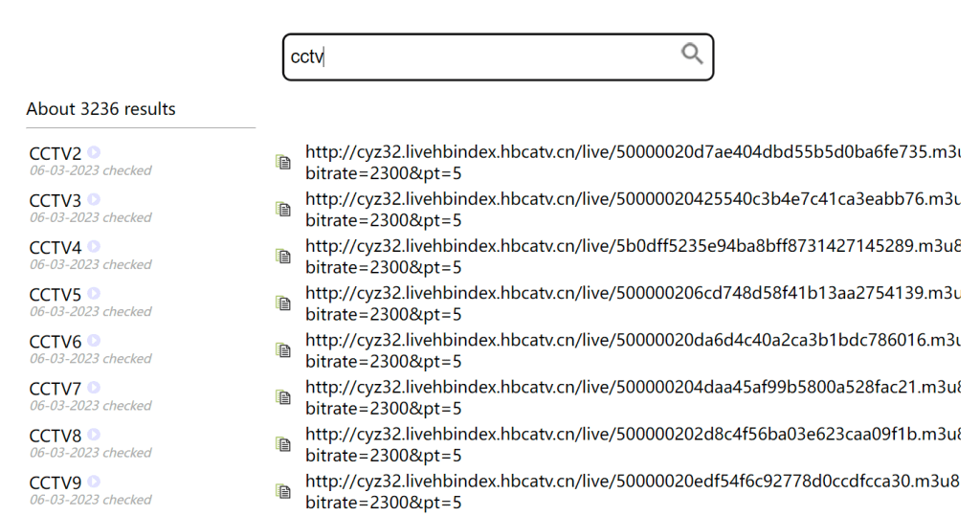980x516 pixels.
Task: Copy the CCTV6 stream URL via copy icon
Action: (x=283, y=350)
